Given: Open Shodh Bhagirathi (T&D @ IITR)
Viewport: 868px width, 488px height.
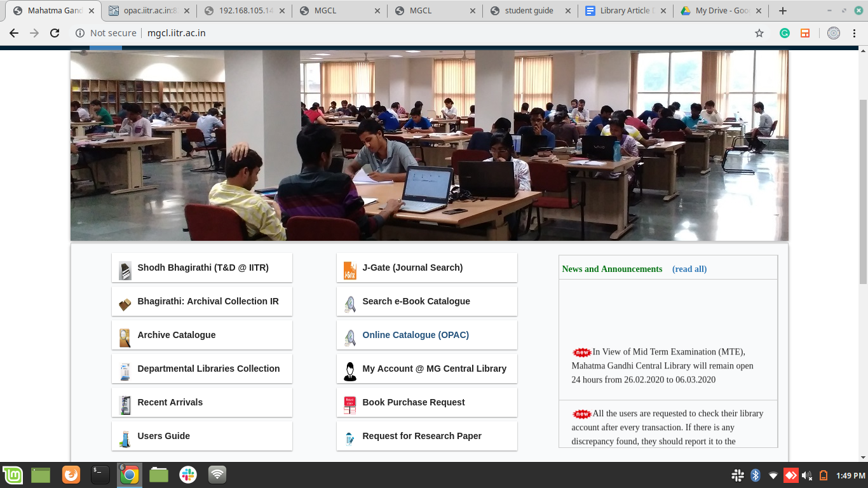Looking at the screenshot, I should click(203, 268).
